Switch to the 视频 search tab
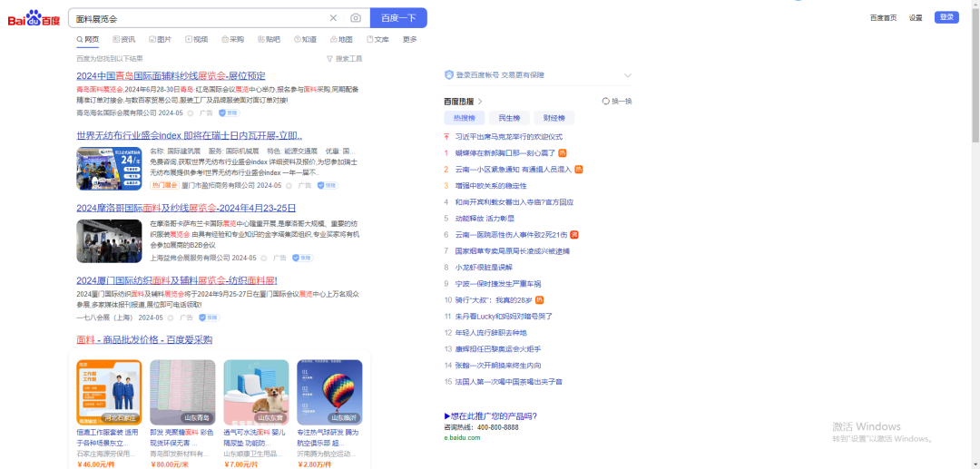980x469 pixels. pos(196,40)
